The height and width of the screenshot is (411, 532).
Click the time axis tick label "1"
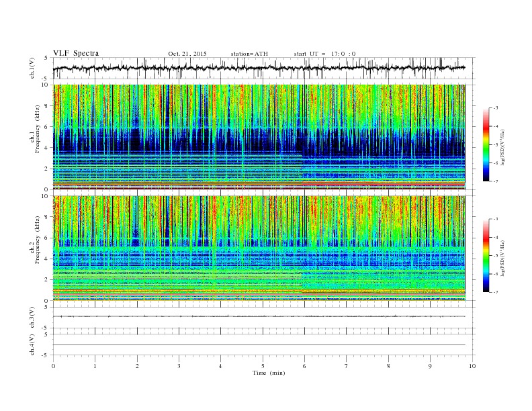click(x=95, y=366)
